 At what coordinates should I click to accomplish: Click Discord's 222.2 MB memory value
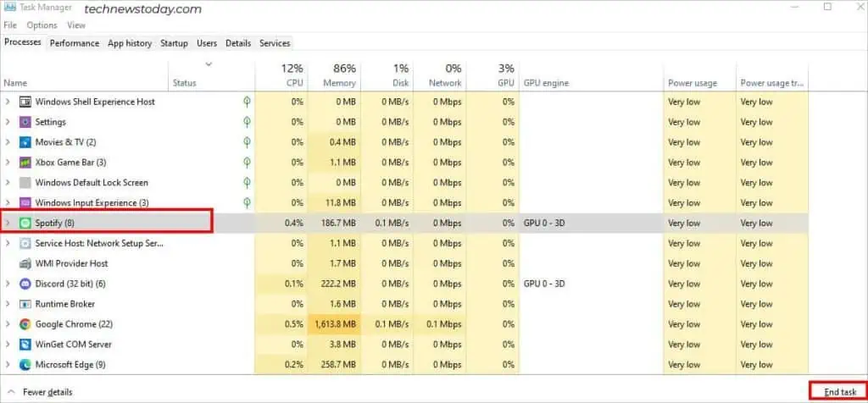338,284
